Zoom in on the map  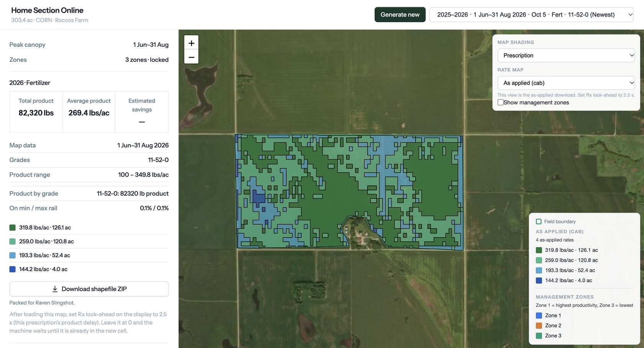point(191,43)
